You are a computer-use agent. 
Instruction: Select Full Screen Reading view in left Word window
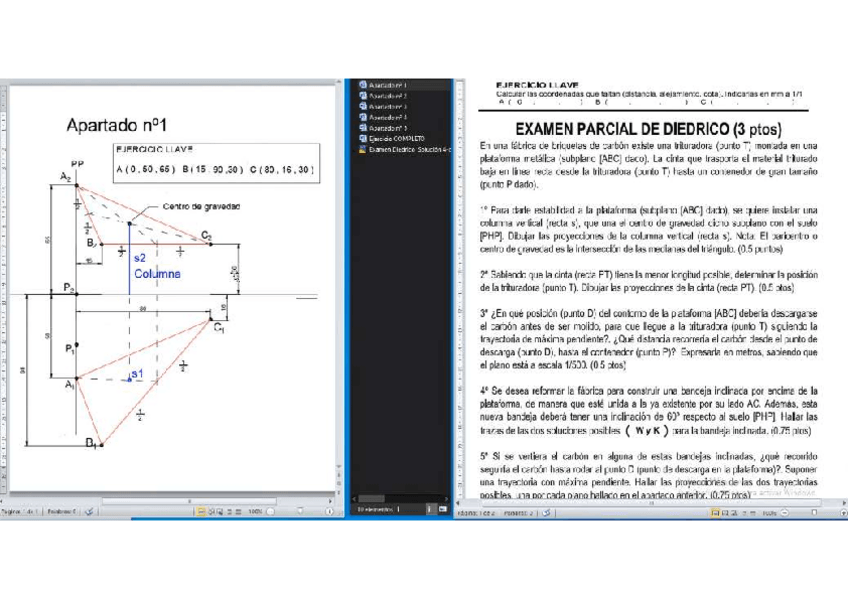click(x=211, y=511)
